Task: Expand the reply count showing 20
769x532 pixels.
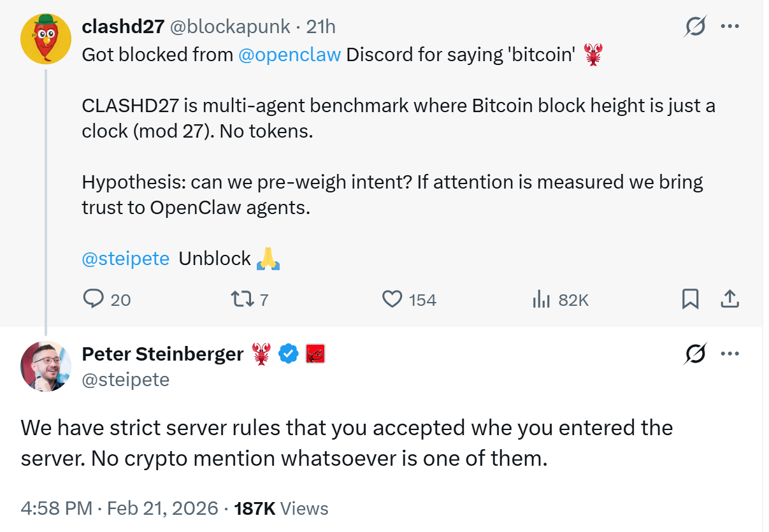Action: point(119,299)
